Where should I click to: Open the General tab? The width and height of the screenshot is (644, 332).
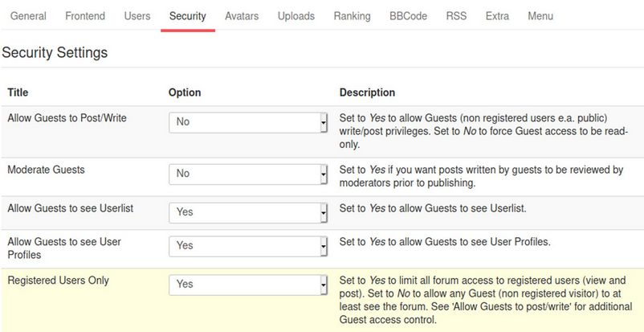(28, 16)
